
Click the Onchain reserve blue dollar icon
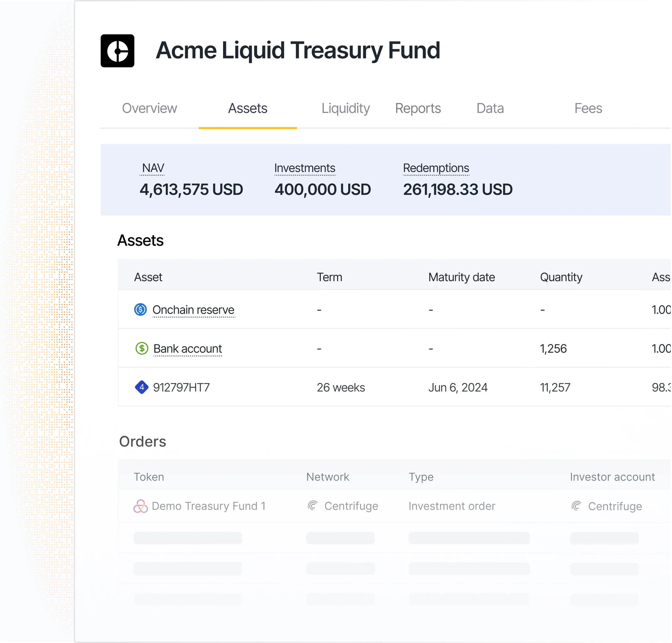click(140, 310)
